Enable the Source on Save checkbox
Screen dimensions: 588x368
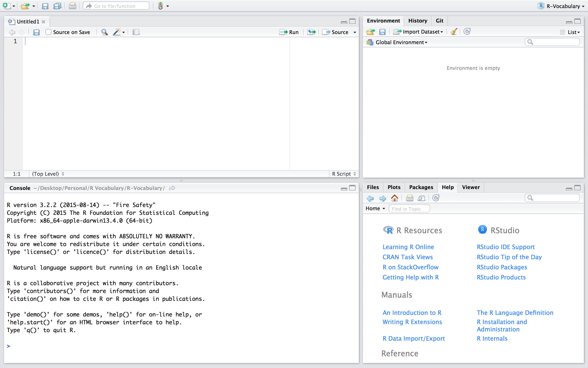[49, 32]
